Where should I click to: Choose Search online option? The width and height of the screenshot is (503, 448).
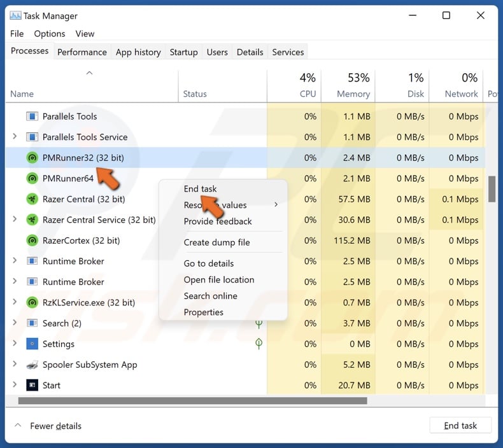211,296
